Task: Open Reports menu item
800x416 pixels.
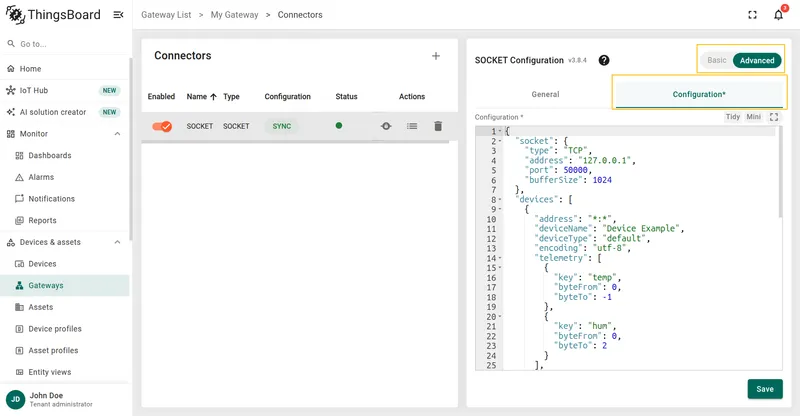Action: pyautogui.click(x=65, y=221)
